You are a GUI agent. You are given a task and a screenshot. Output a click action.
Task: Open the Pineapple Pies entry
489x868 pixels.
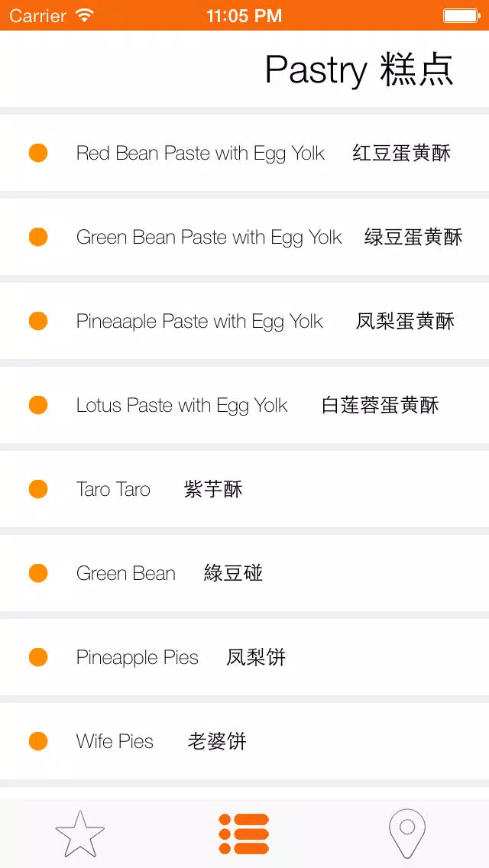pyautogui.click(x=138, y=657)
